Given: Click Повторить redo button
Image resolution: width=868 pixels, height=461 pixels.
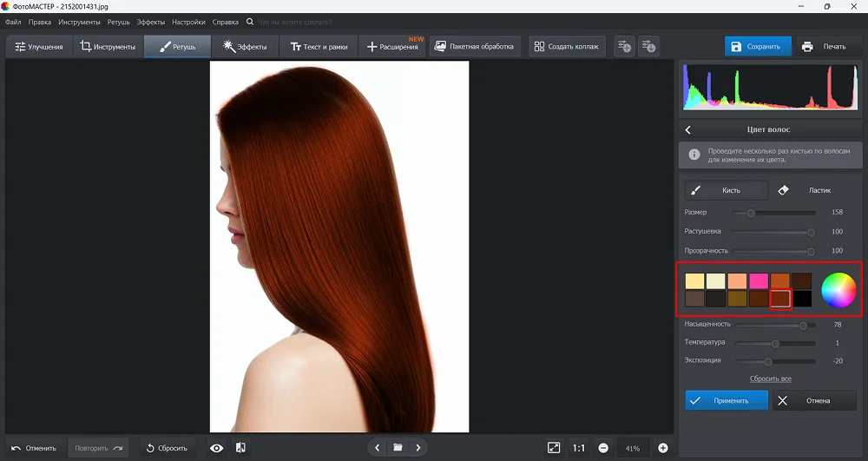Looking at the screenshot, I should click(98, 448).
